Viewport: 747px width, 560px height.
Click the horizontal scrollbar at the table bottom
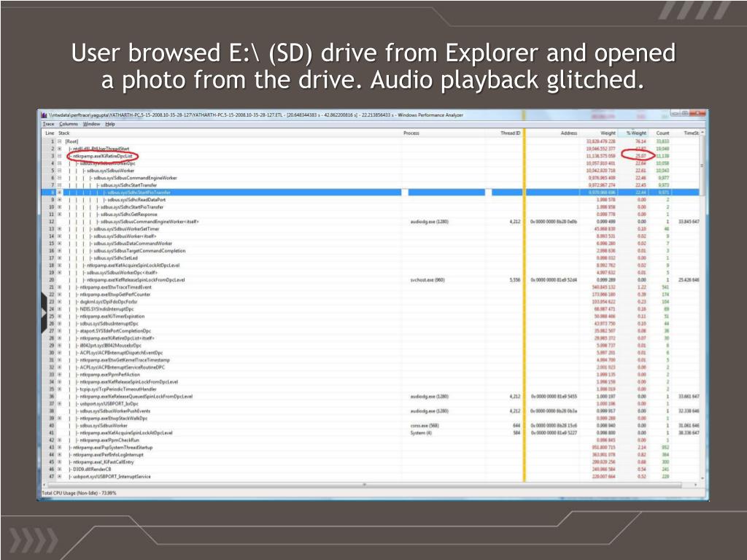[x=365, y=485]
